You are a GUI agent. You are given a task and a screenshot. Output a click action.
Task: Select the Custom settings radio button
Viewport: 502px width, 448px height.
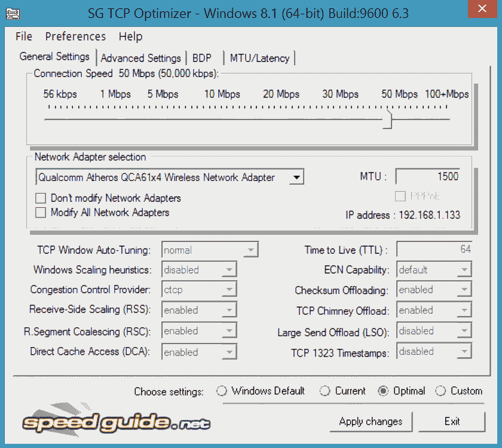coord(440,391)
